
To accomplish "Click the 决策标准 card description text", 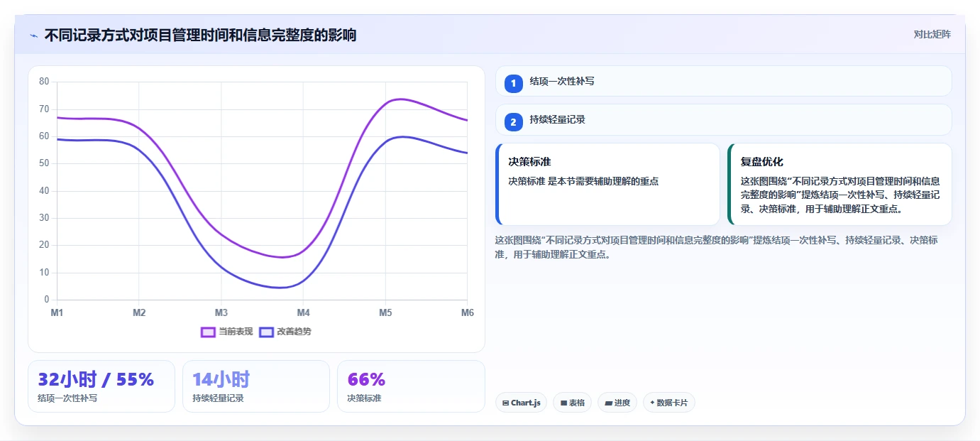I will click(583, 181).
